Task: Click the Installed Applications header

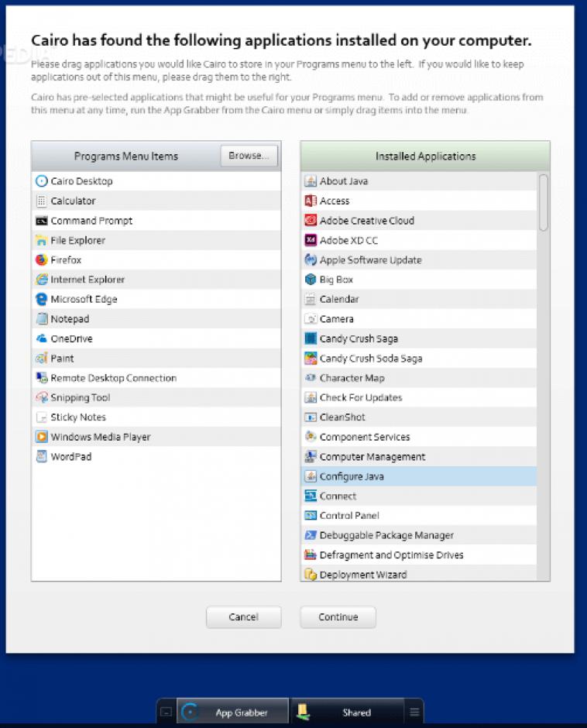Action: pos(425,156)
